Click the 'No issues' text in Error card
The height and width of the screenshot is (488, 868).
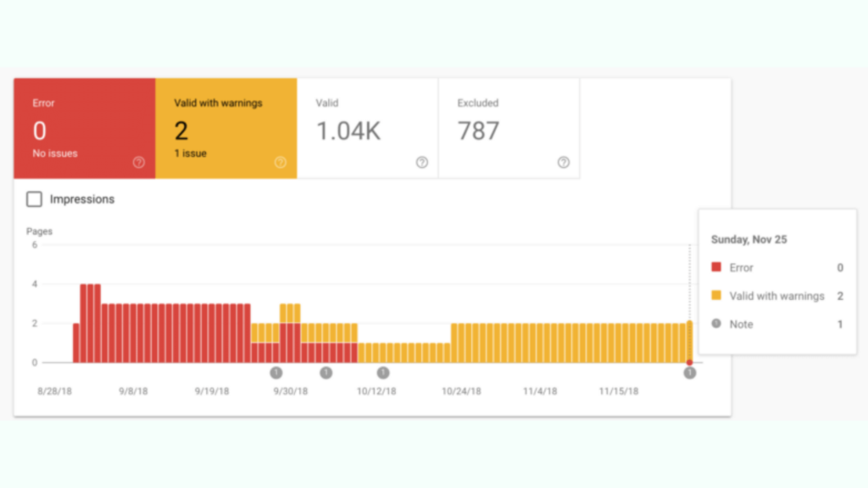click(x=55, y=153)
